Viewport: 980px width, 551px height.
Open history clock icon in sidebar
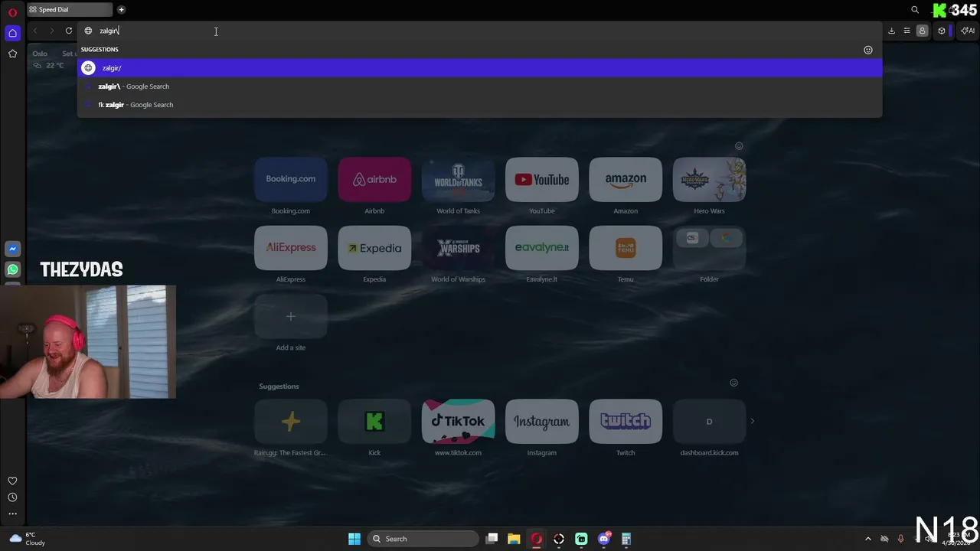[12, 497]
